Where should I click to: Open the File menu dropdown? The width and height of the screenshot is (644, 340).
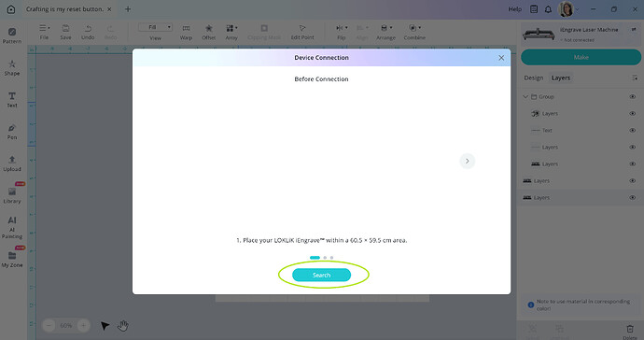[45, 32]
